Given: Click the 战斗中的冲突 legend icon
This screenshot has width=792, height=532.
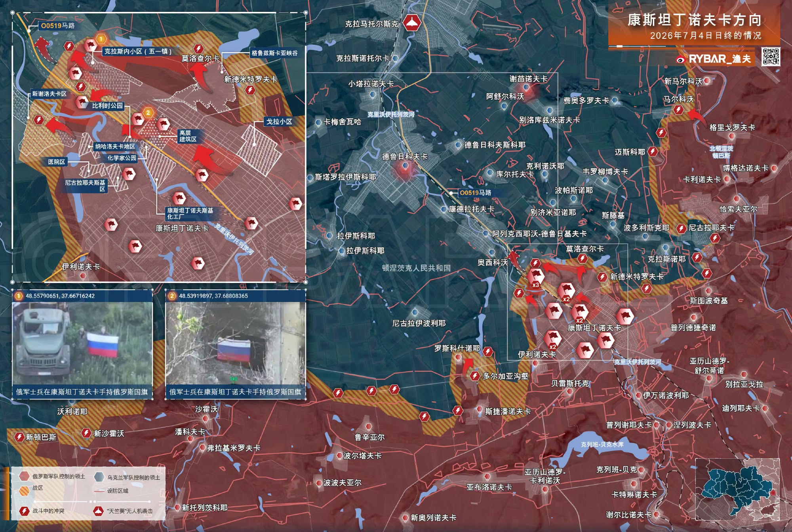Looking at the screenshot, I should click(x=24, y=511).
